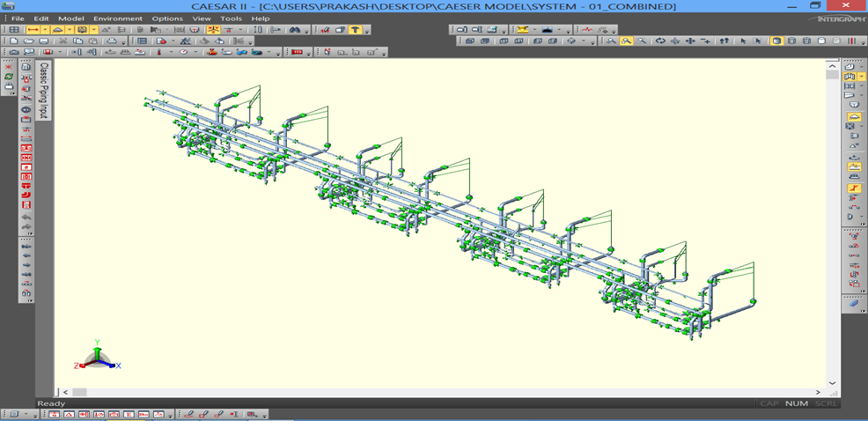Select the pan view tool

click(x=690, y=41)
